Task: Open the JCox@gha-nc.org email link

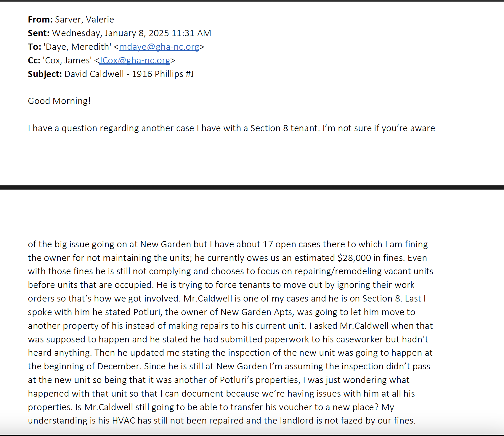Action: tap(135, 60)
